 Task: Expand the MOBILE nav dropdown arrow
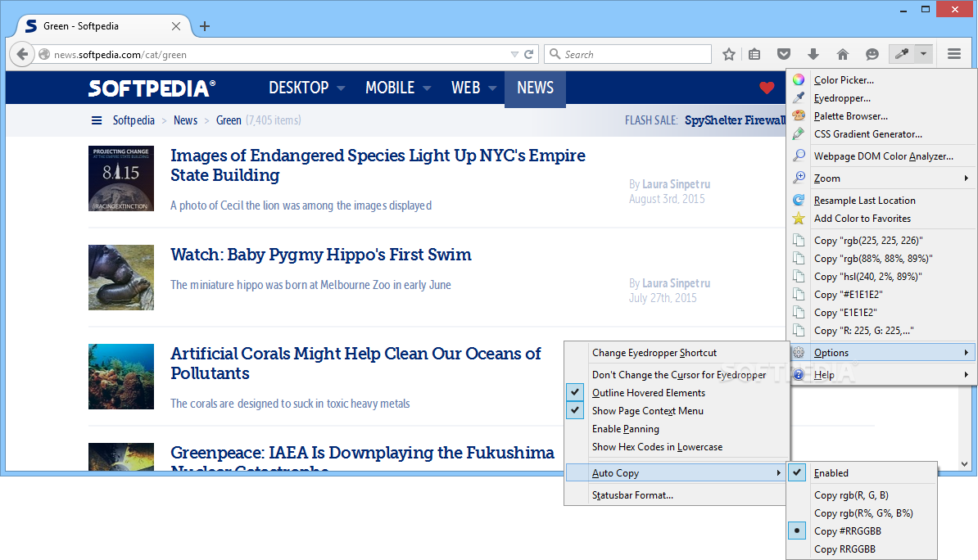[x=427, y=88]
